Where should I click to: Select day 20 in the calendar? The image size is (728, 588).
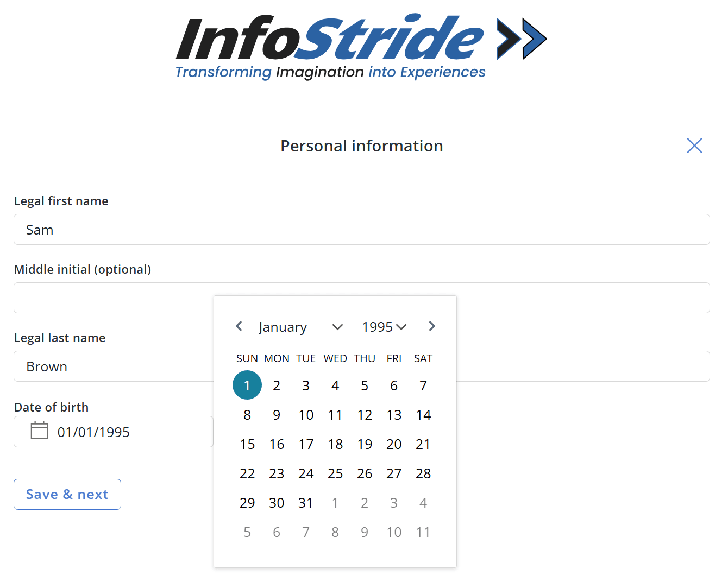(394, 444)
